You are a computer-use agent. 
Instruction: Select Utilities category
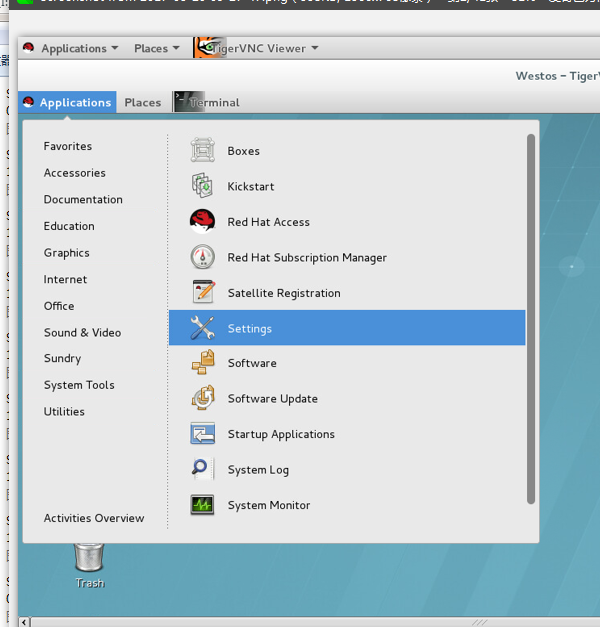64,411
